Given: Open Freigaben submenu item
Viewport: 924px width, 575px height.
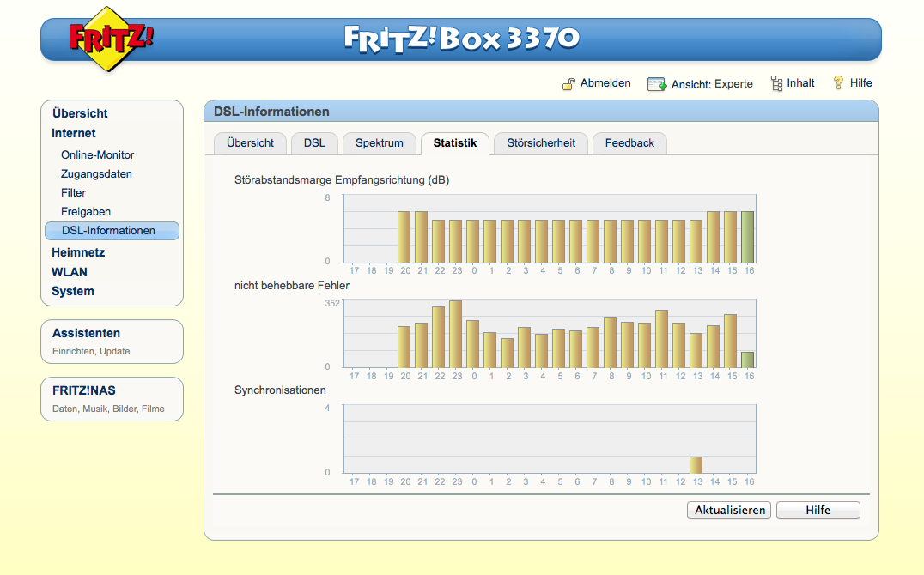Looking at the screenshot, I should pyautogui.click(x=86, y=211).
